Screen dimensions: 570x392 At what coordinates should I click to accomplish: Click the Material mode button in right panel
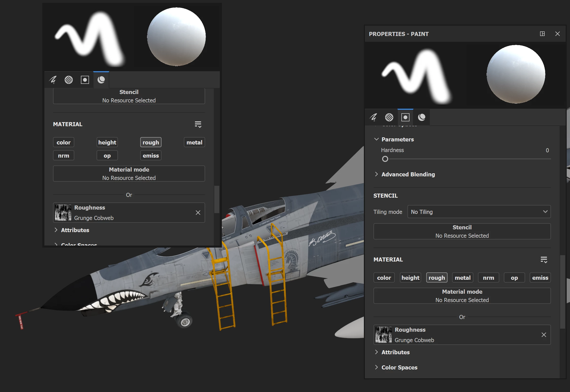(x=462, y=296)
